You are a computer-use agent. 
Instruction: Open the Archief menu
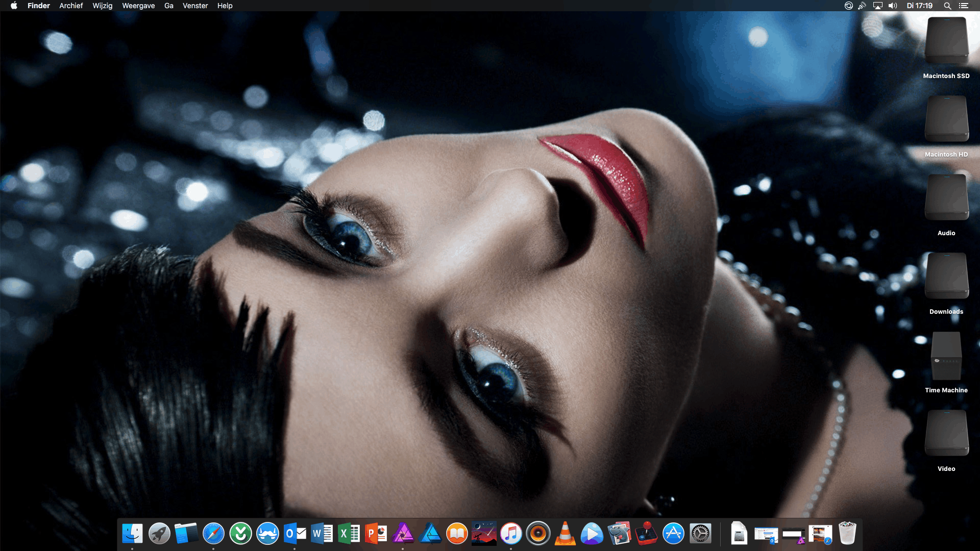pos(71,6)
